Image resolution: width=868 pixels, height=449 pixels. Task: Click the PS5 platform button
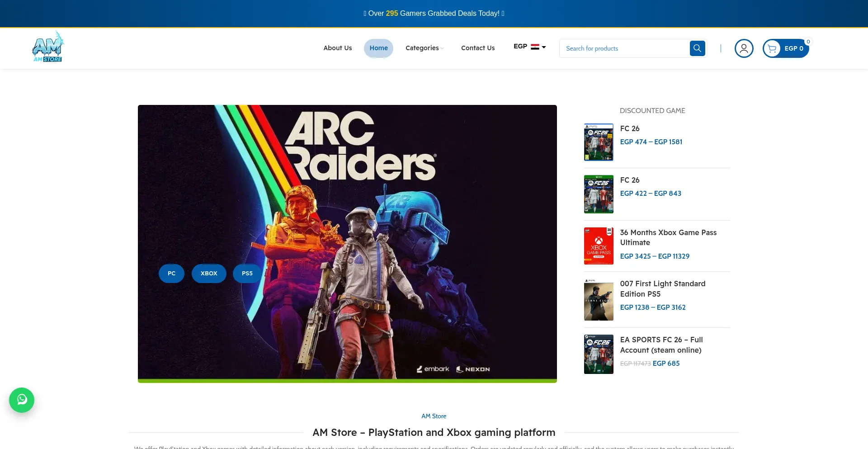click(247, 274)
